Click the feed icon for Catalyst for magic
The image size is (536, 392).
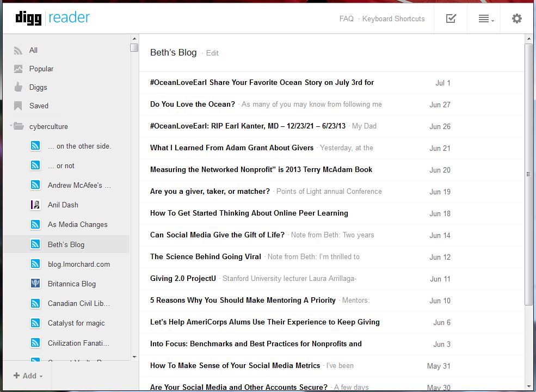click(x=35, y=322)
